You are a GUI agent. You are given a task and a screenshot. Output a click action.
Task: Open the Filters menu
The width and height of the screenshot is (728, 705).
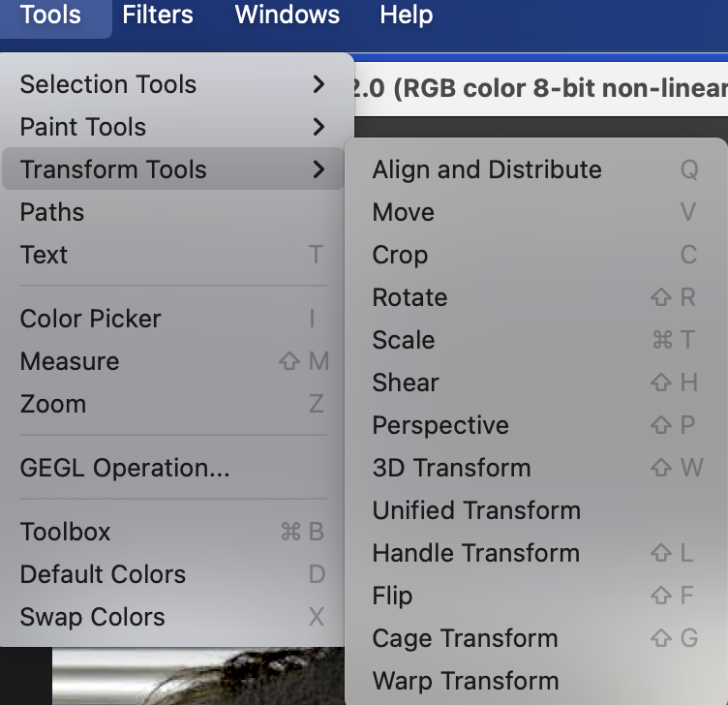(x=158, y=15)
